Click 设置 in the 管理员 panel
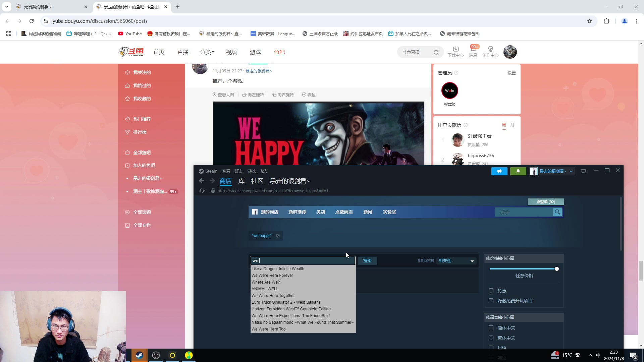 [x=512, y=73]
